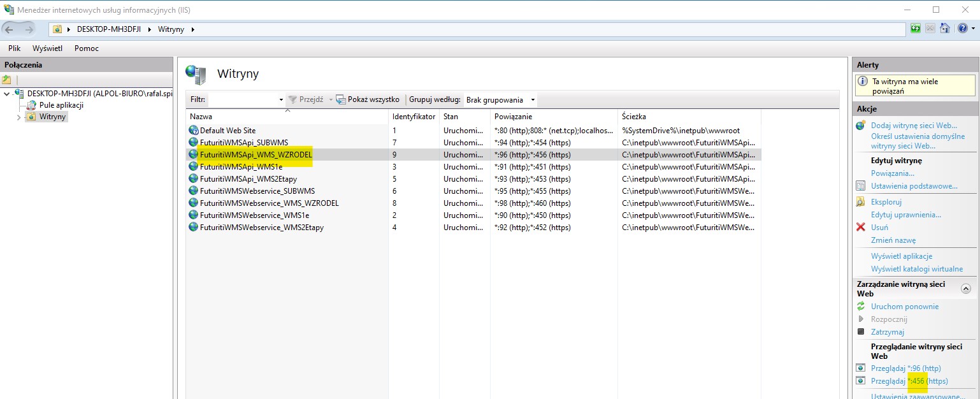Viewport: 980px width, 399px height.
Task: Select the FuturitiWMSApi_WMS_WZRODEL site icon
Action: coord(194,154)
